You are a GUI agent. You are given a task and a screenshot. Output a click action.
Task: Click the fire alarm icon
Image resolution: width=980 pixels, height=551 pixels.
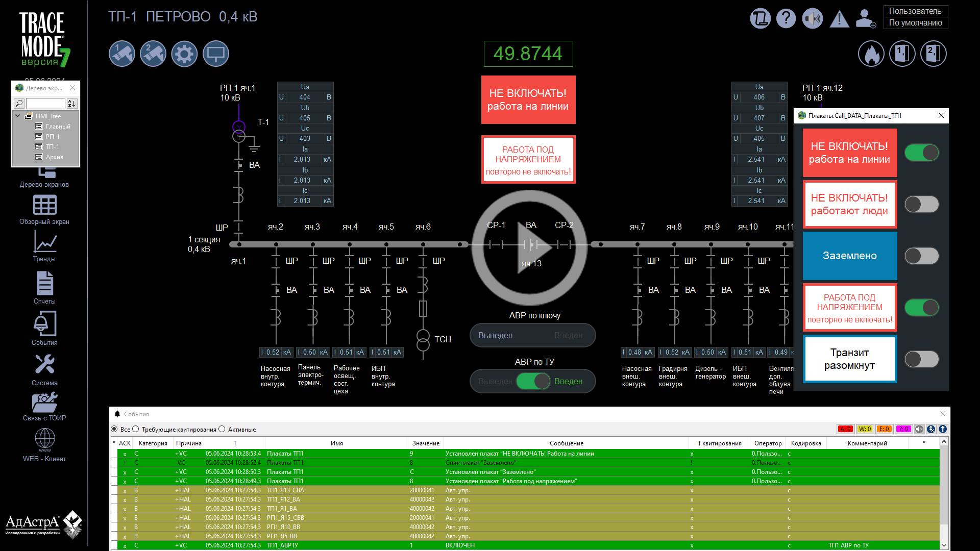click(871, 54)
